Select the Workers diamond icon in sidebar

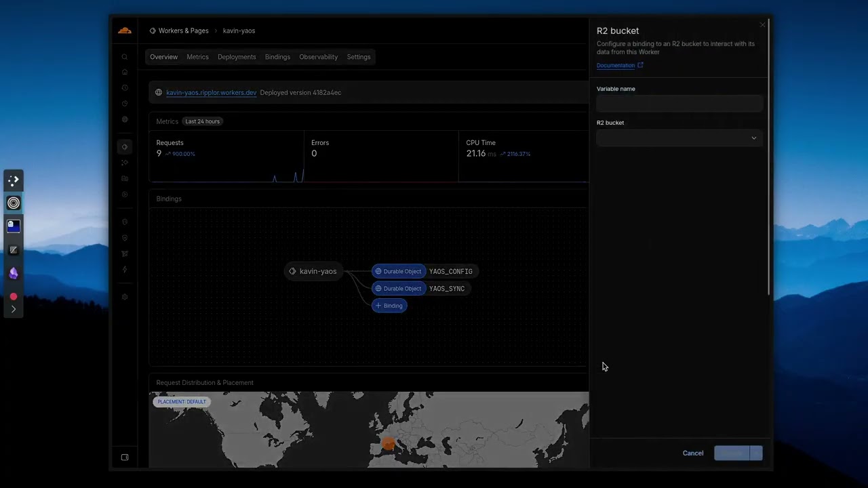click(125, 146)
